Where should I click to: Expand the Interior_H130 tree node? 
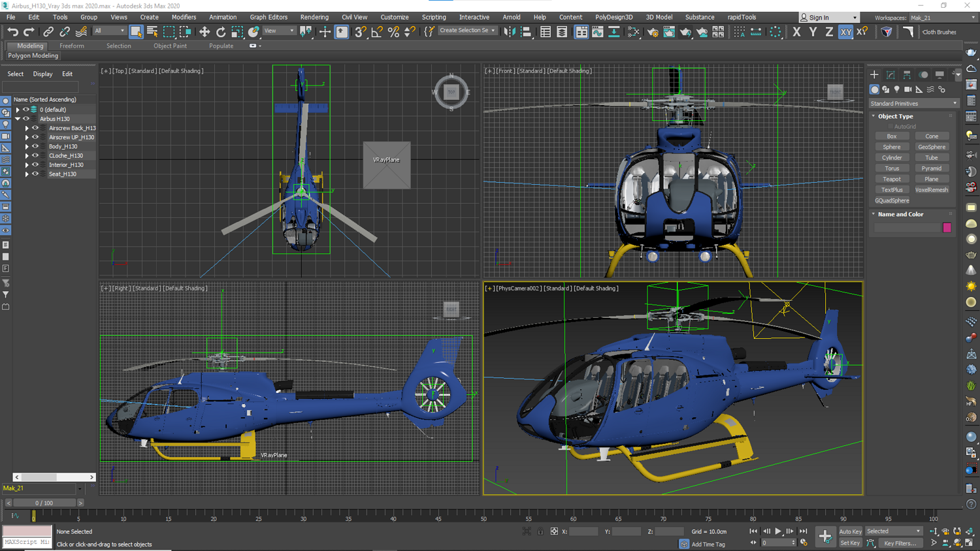27,165
